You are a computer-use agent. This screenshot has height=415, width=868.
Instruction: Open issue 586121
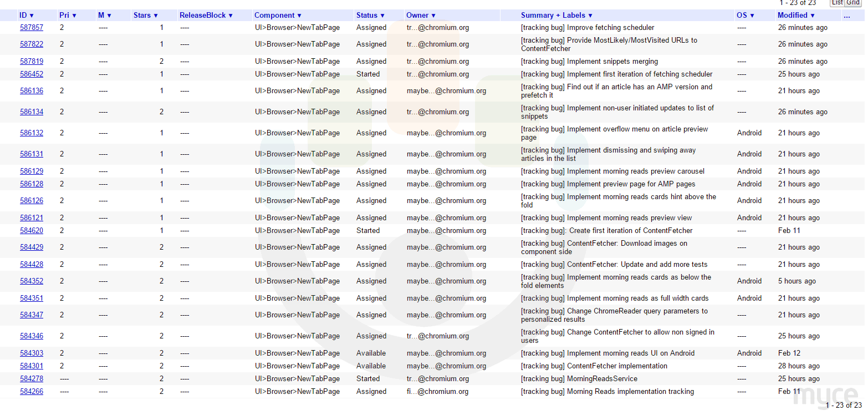click(x=32, y=218)
